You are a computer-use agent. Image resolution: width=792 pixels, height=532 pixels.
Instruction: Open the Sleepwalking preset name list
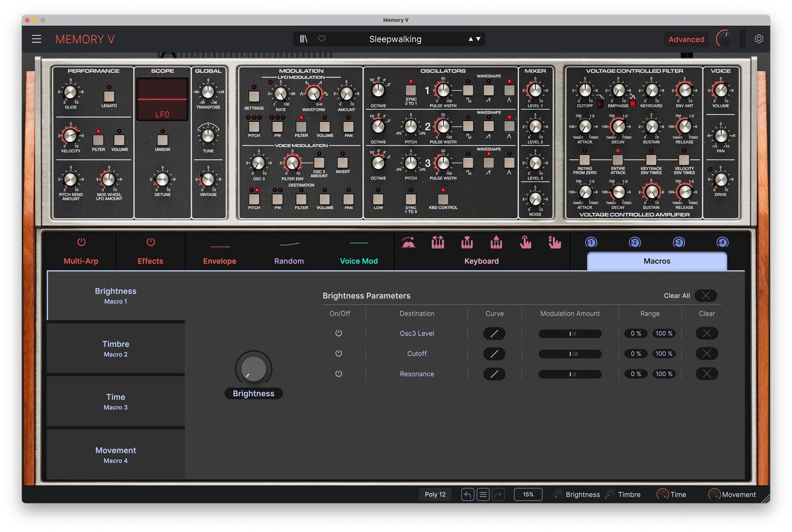[x=395, y=39]
